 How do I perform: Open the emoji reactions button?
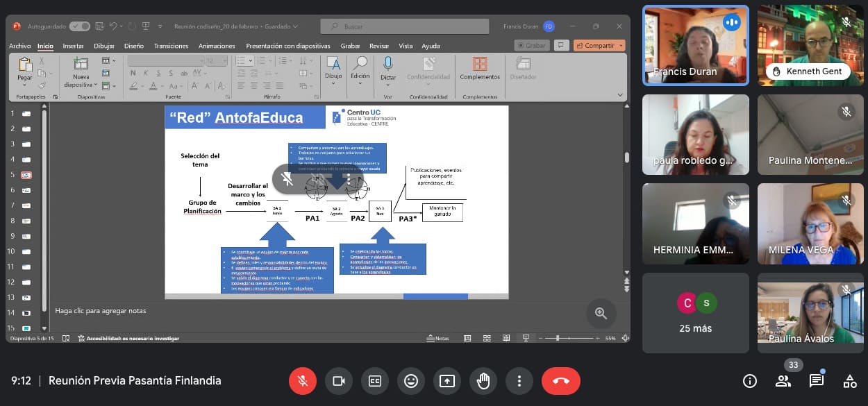click(411, 381)
